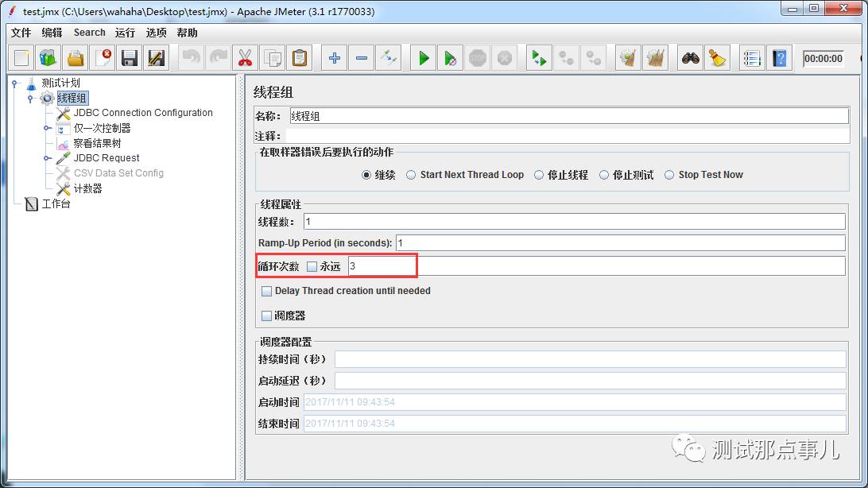Expand all nodes with the plus icon
This screenshot has height=488, width=868.
335,58
